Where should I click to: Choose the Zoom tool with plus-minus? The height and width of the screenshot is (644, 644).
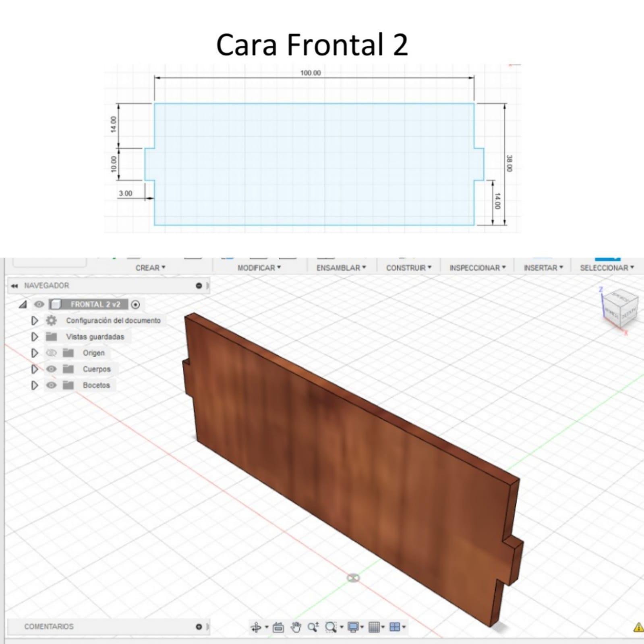point(313,627)
